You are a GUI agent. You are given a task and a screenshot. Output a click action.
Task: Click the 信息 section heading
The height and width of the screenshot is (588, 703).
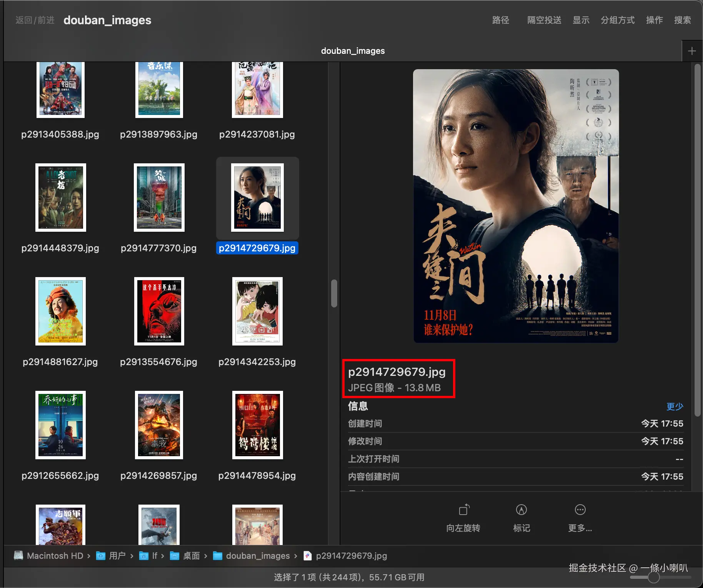358,406
